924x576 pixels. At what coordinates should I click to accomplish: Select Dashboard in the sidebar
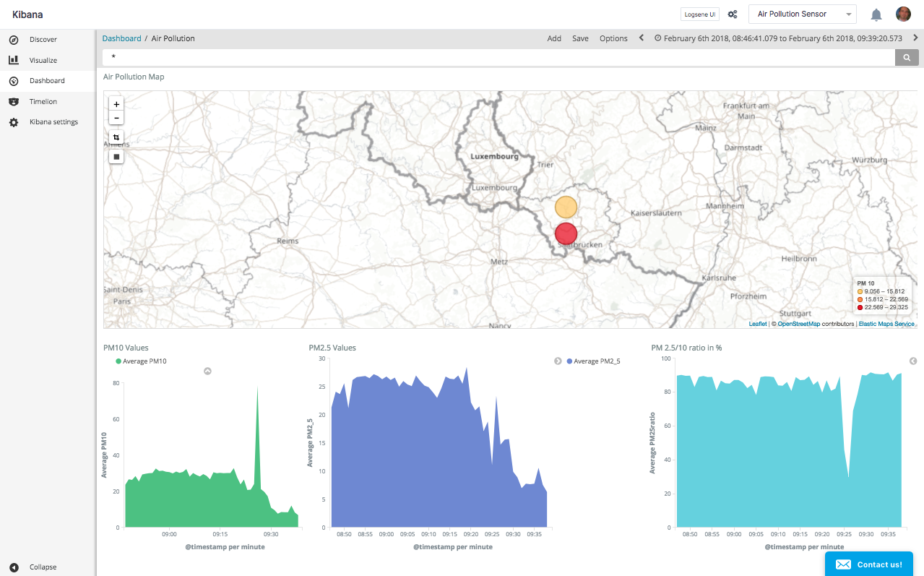click(47, 81)
